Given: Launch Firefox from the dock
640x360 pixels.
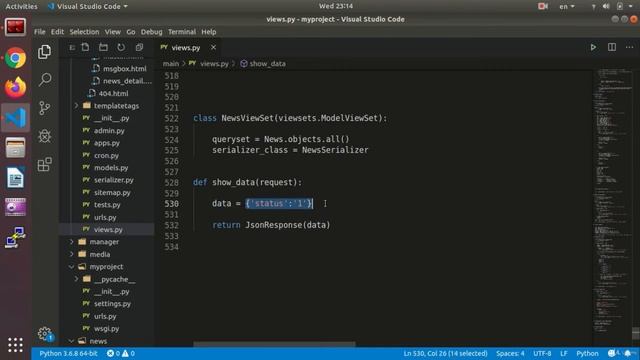Looking at the screenshot, I should 16,88.
